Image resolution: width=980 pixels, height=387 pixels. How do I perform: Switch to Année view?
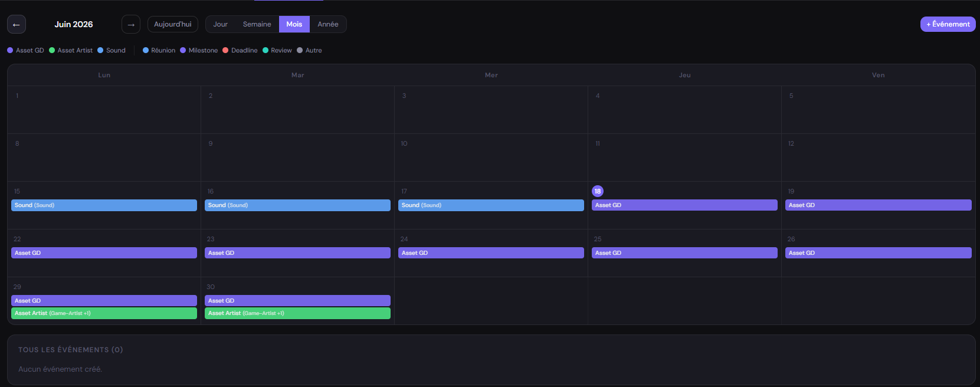click(x=328, y=24)
